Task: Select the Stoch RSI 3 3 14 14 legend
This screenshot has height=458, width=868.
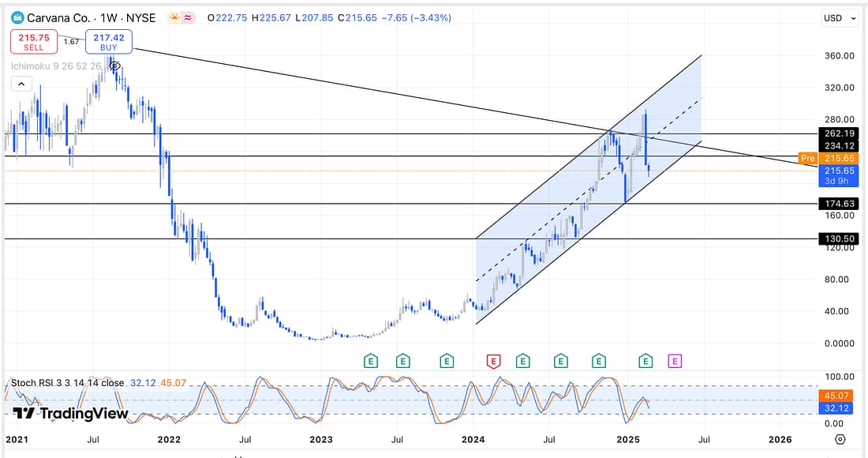Action: [x=67, y=383]
